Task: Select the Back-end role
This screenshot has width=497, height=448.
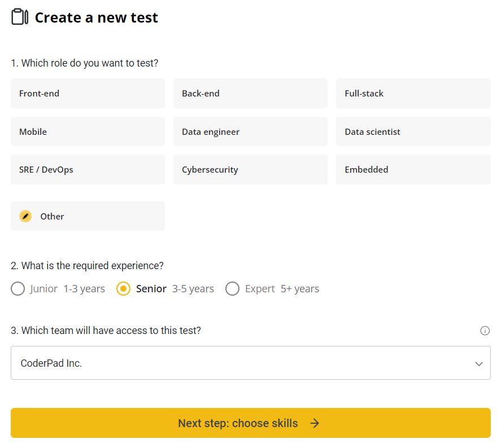Action: [x=250, y=93]
